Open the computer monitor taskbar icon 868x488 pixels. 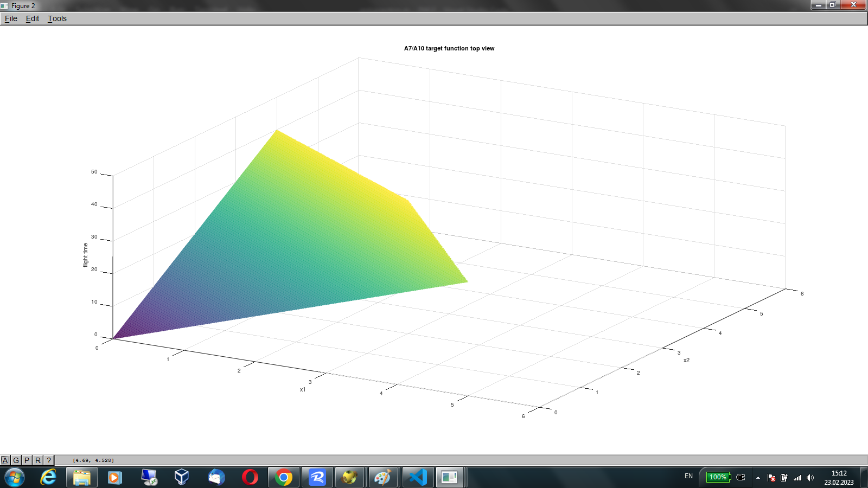149,477
